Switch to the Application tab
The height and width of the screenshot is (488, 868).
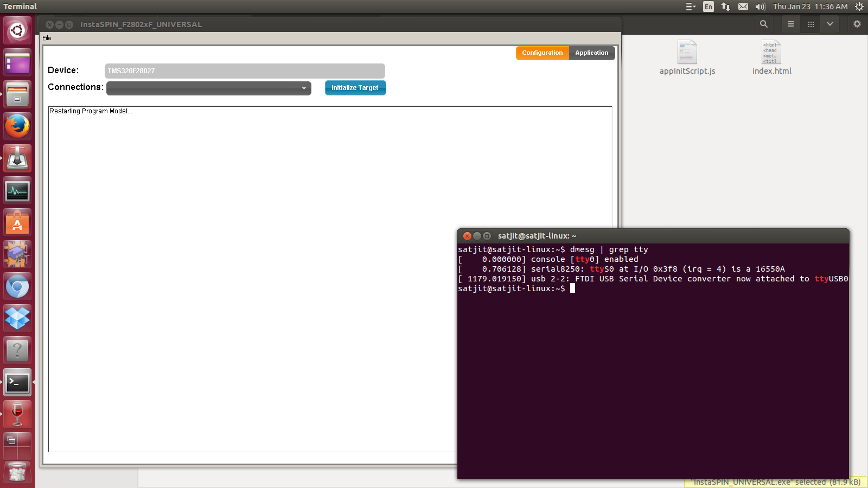(x=592, y=53)
